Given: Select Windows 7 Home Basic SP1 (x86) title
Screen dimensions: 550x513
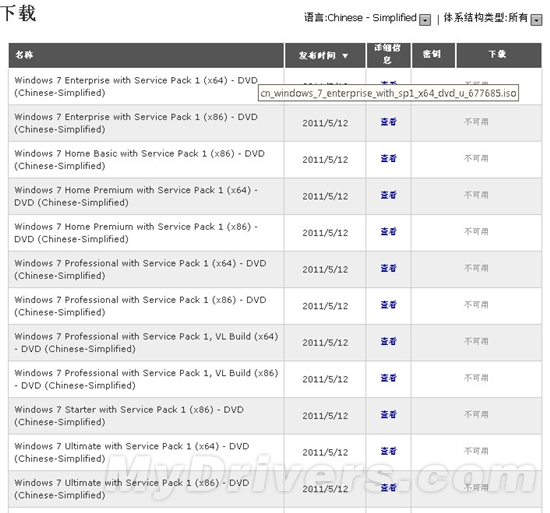Looking at the screenshot, I should [x=140, y=160].
